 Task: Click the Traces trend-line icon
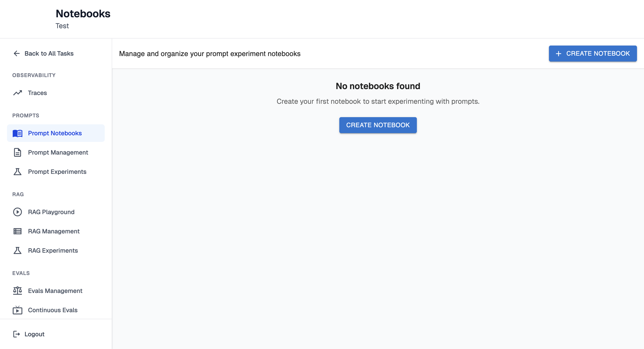pos(18,93)
